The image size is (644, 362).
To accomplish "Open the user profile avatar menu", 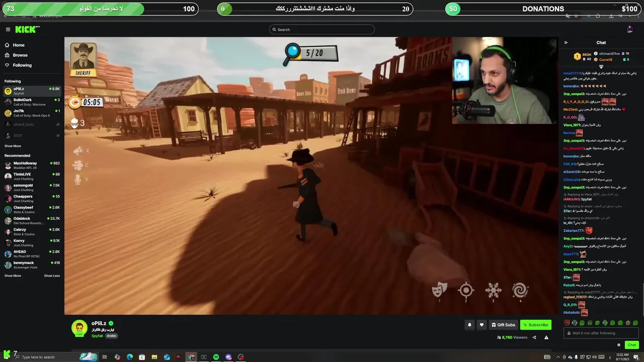I will point(629,30).
